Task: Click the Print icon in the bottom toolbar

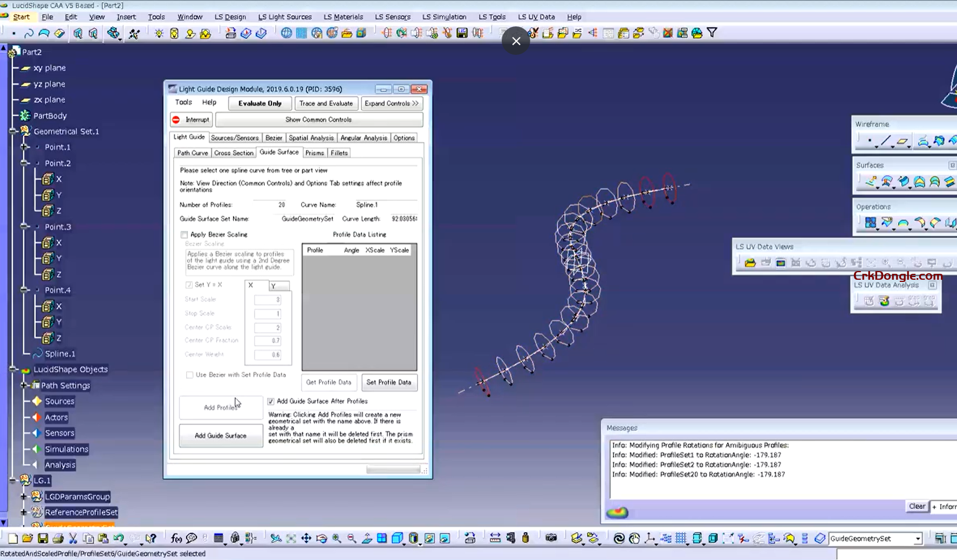Action: pyautogui.click(x=58, y=538)
